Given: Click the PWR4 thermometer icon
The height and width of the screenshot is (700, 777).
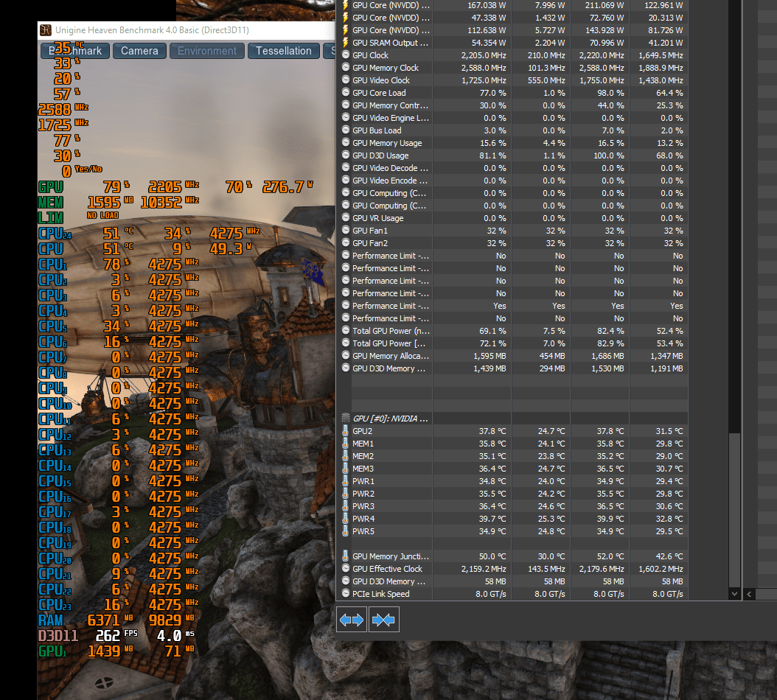Looking at the screenshot, I should click(x=346, y=519).
